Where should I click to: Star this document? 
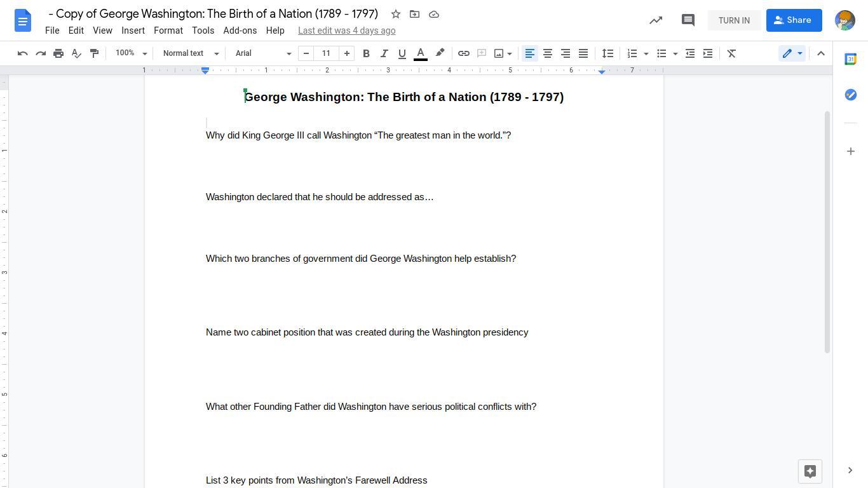point(395,14)
